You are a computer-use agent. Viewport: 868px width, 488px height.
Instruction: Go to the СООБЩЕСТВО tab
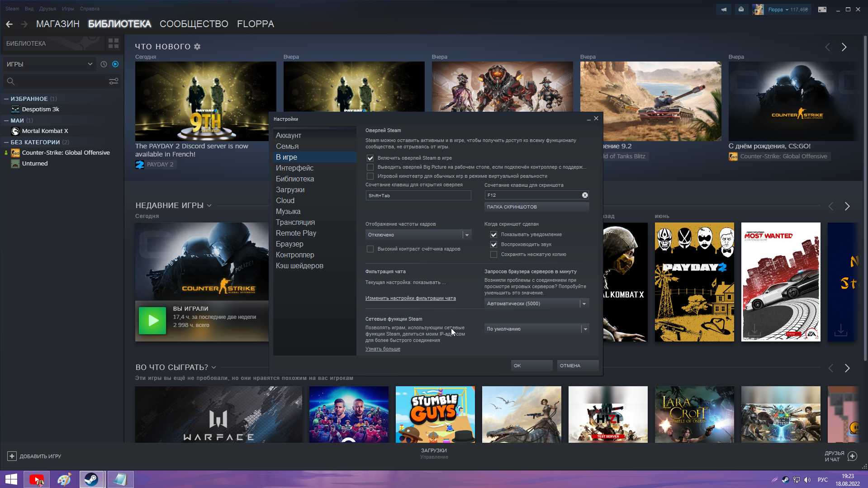pos(194,24)
